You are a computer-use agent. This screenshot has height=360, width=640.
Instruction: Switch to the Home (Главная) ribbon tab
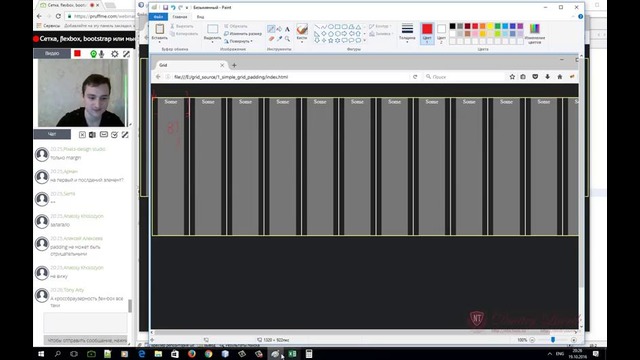point(180,17)
